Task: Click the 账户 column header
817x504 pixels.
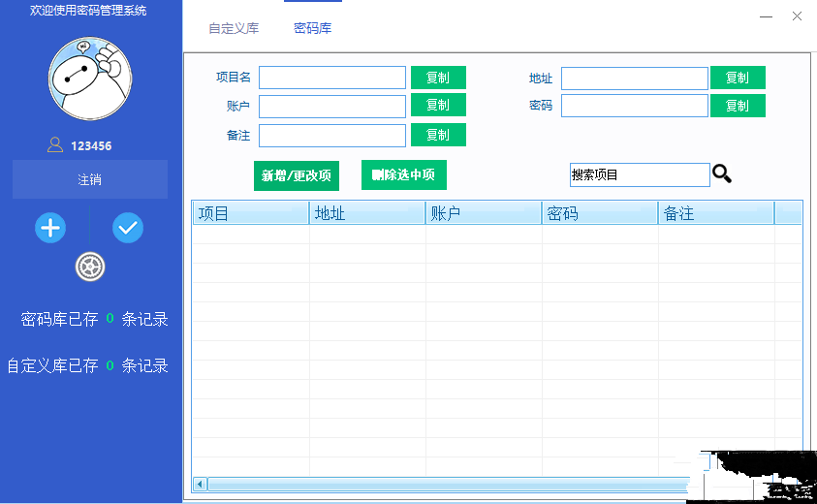Action: pos(483,213)
